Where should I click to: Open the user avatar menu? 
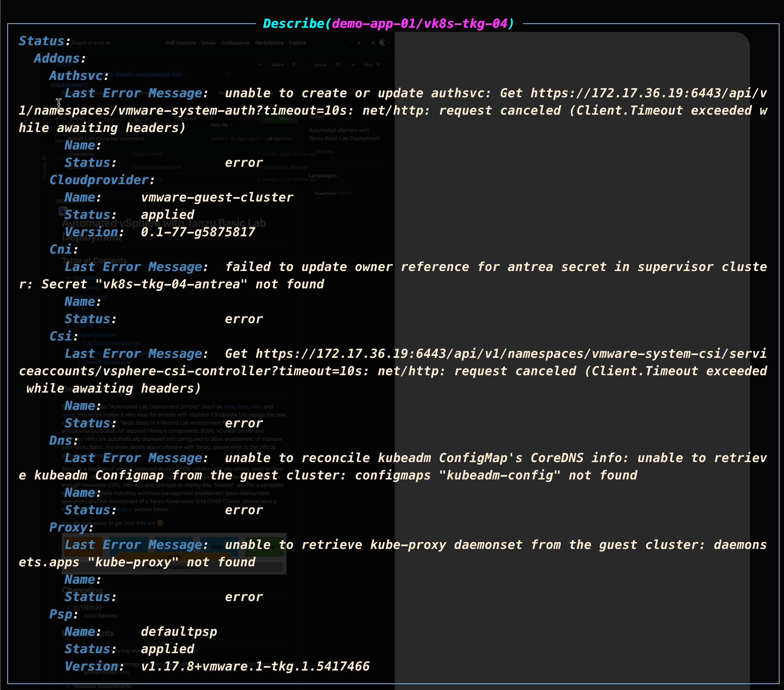pos(382,43)
